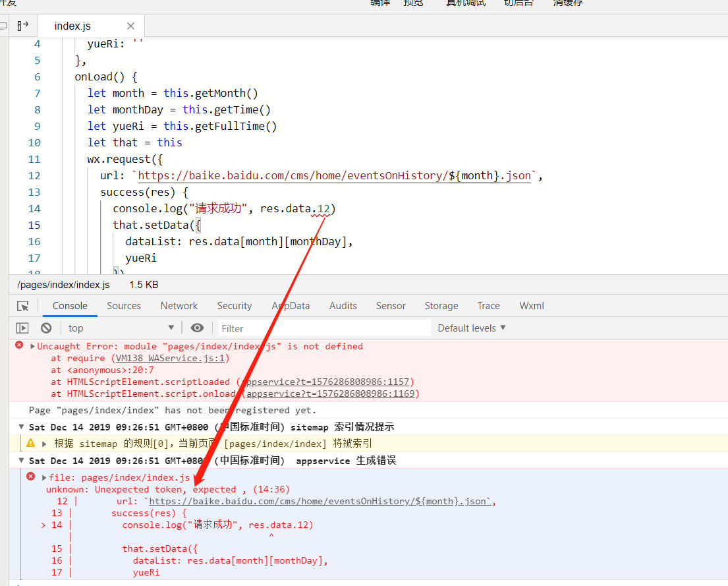Clear console with the ban icon

46,328
